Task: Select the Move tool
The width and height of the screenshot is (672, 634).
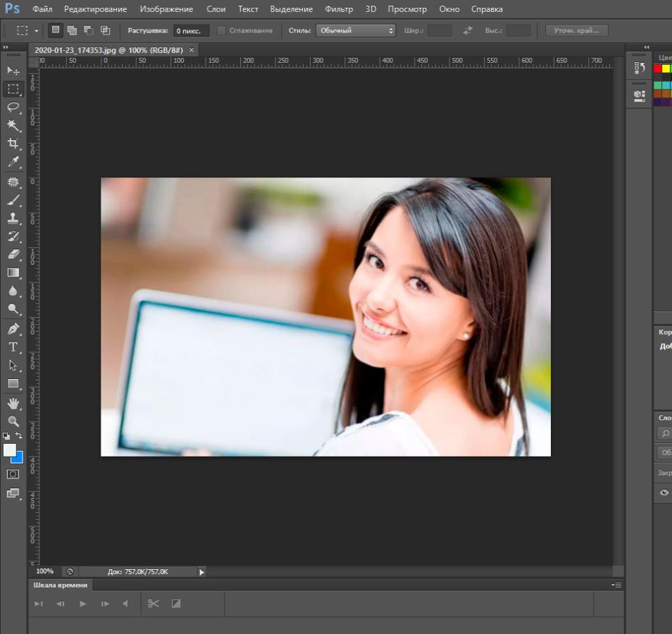Action: (x=13, y=70)
